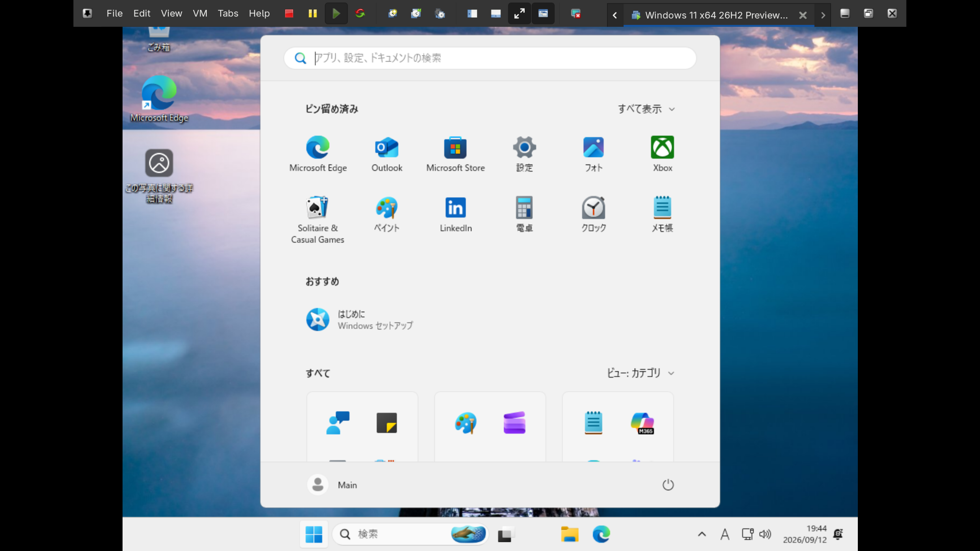This screenshot has height=551, width=980.
Task: Open the Help menu
Action: coord(259,14)
